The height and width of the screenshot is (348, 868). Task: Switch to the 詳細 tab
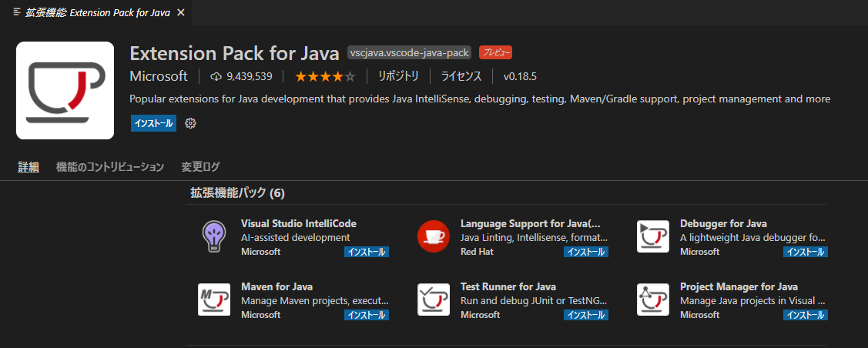click(28, 166)
